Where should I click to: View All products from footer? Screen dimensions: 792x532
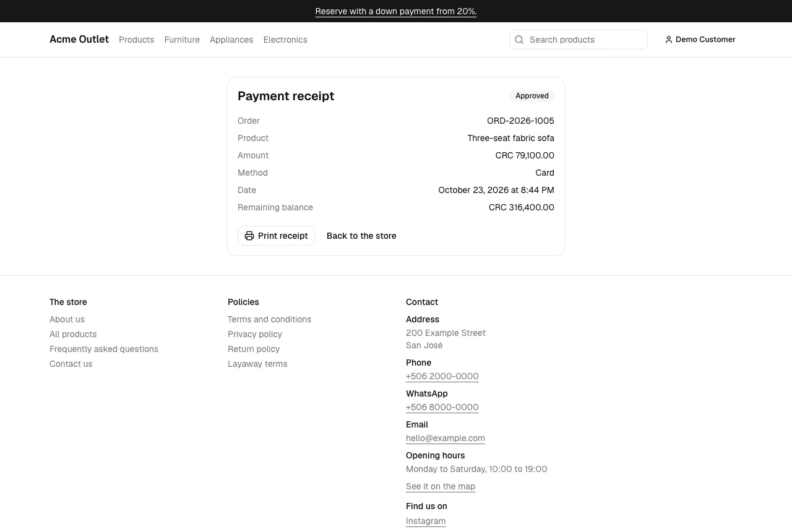73,334
